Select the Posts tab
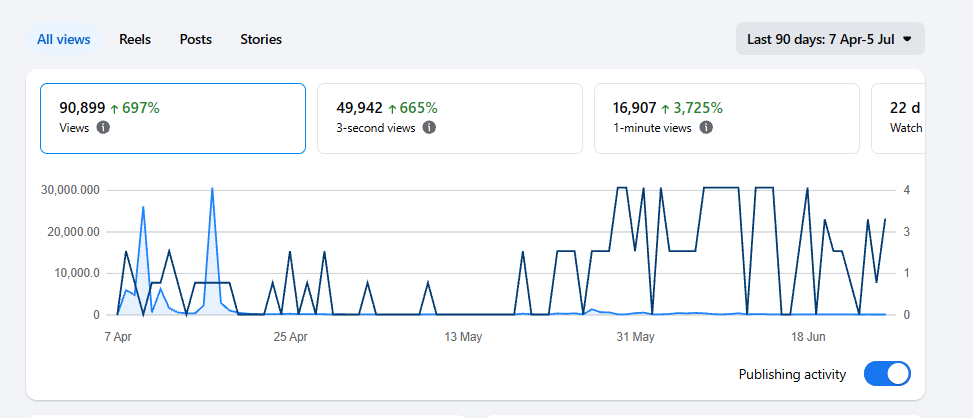The image size is (973, 418). pos(195,40)
